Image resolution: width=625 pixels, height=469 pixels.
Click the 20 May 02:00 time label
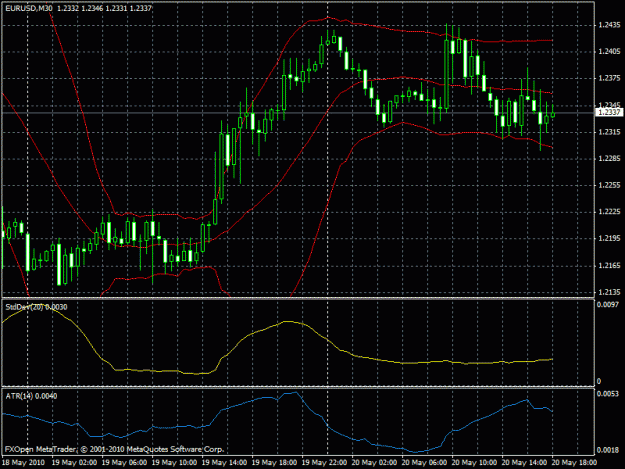tap(374, 463)
